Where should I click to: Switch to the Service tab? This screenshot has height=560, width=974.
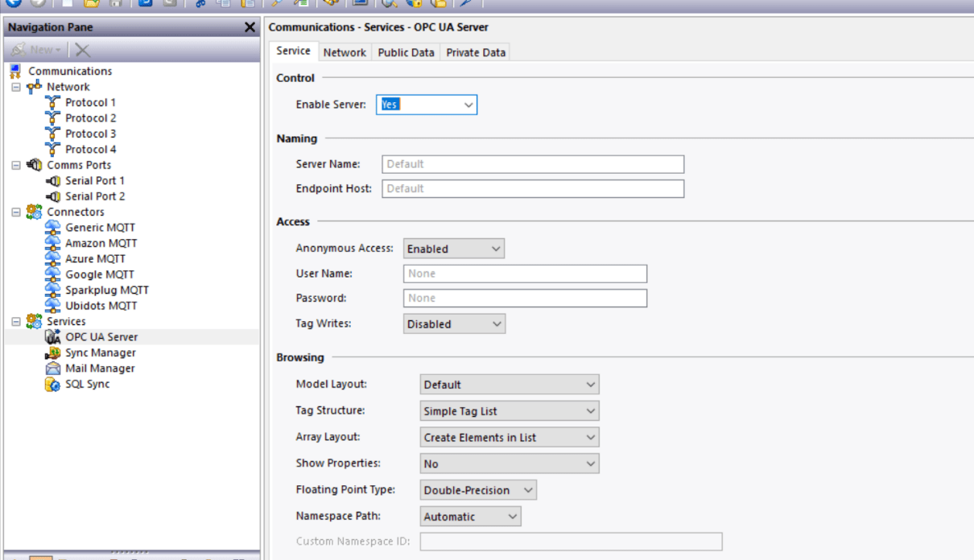[x=293, y=51]
